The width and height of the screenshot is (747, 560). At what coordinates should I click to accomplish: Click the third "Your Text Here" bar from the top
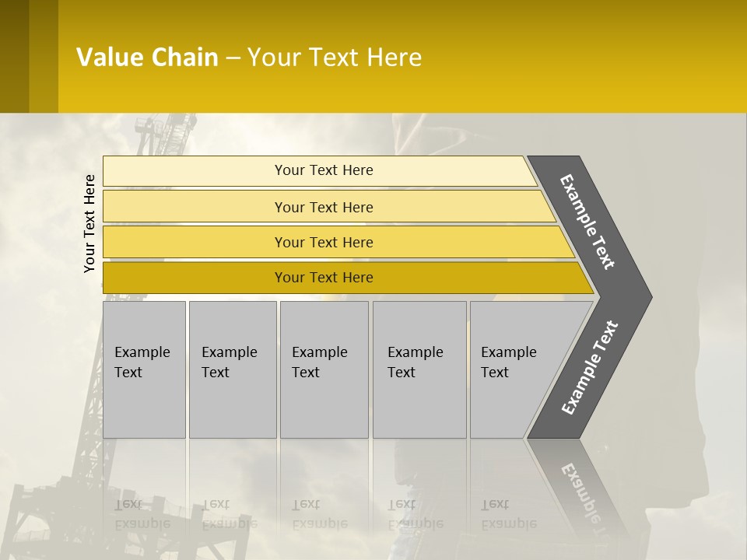coord(323,242)
